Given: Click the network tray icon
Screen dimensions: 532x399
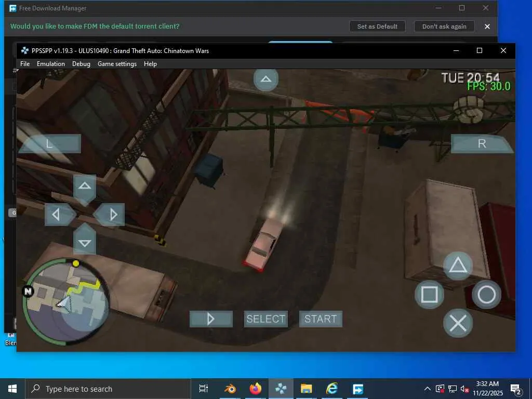Looking at the screenshot, I should (453, 389).
